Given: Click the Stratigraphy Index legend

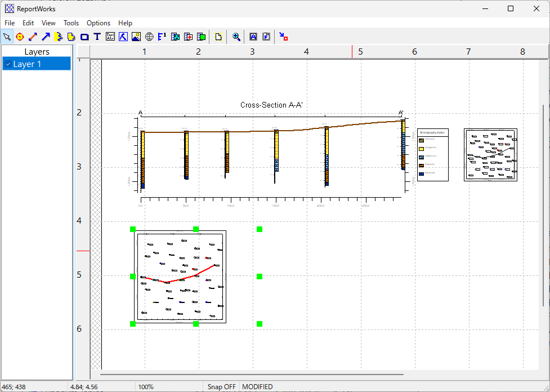Looking at the screenshot, I should tap(432, 155).
